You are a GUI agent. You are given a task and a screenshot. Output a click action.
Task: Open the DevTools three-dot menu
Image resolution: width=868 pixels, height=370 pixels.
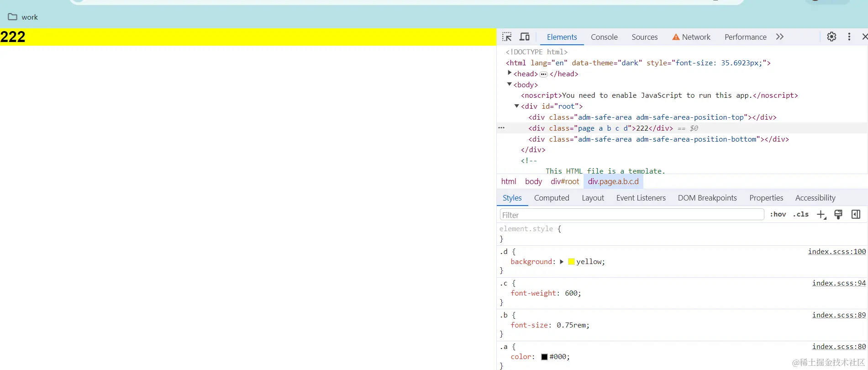(849, 37)
